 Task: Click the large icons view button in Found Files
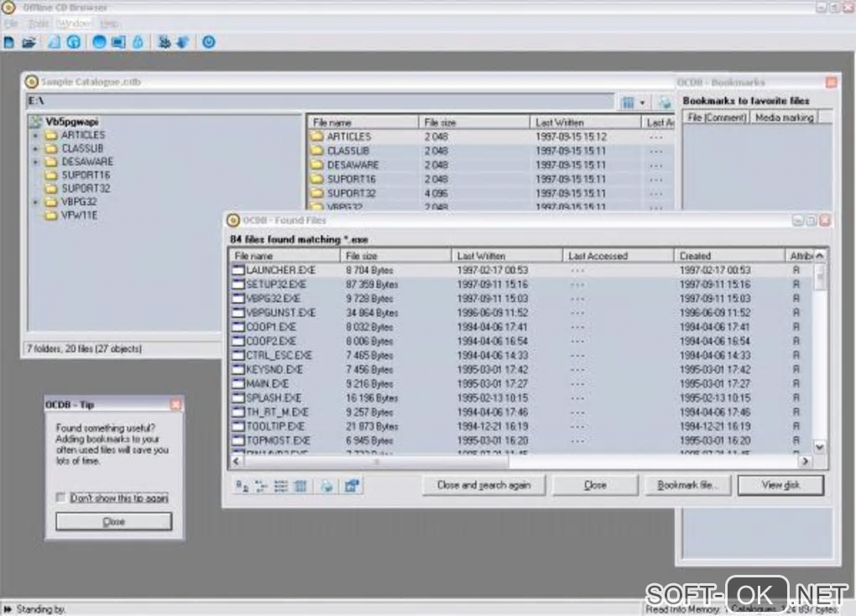[242, 485]
